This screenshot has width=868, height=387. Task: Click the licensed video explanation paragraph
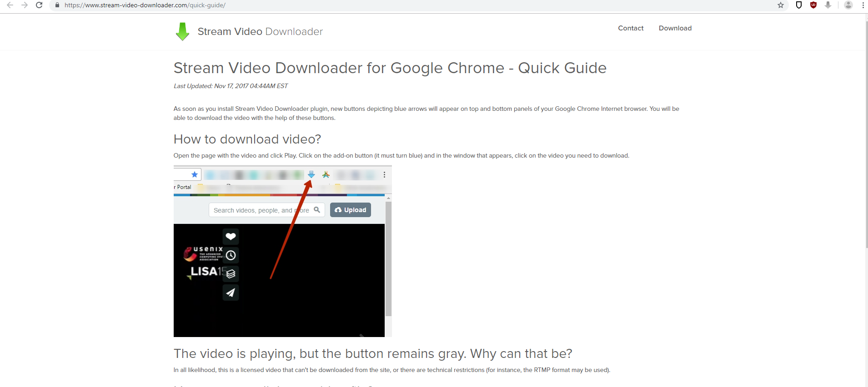[x=392, y=370]
